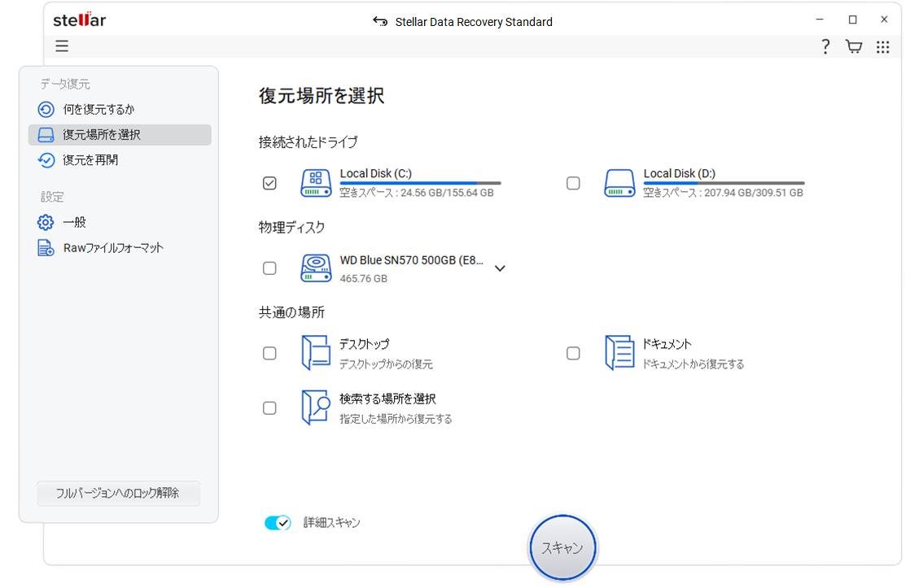Screen dimensions: 910x588
Task: Click the WD Blue SN570 disk icon
Action: coord(316,268)
